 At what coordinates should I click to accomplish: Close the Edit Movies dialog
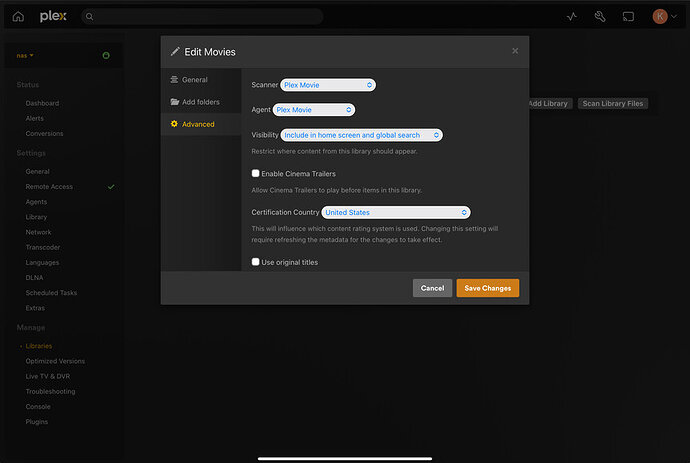(x=515, y=51)
